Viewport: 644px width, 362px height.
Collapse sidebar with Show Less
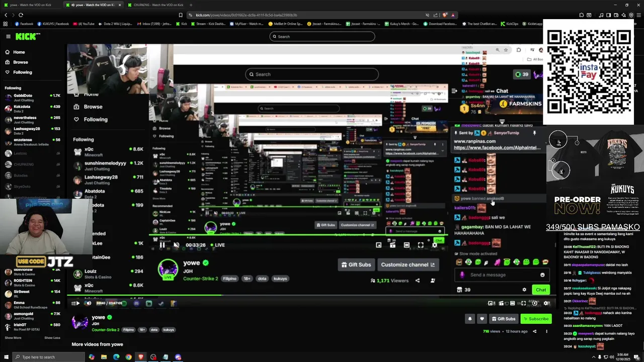pos(52,338)
